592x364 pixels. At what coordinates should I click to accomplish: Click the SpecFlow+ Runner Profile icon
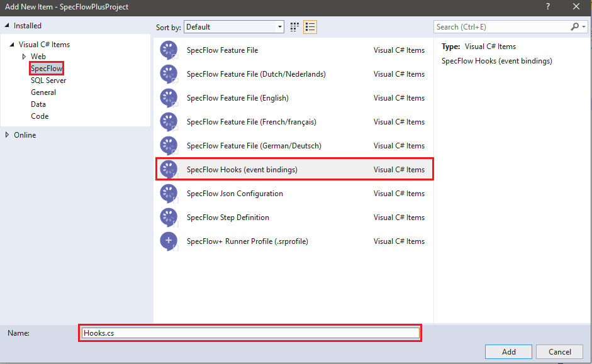169,241
